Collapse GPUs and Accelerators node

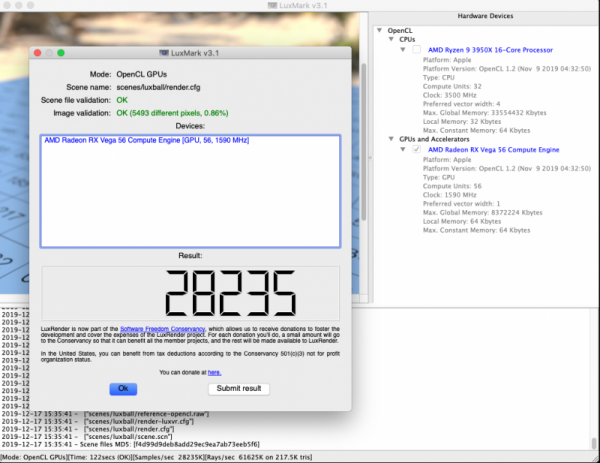click(x=391, y=139)
